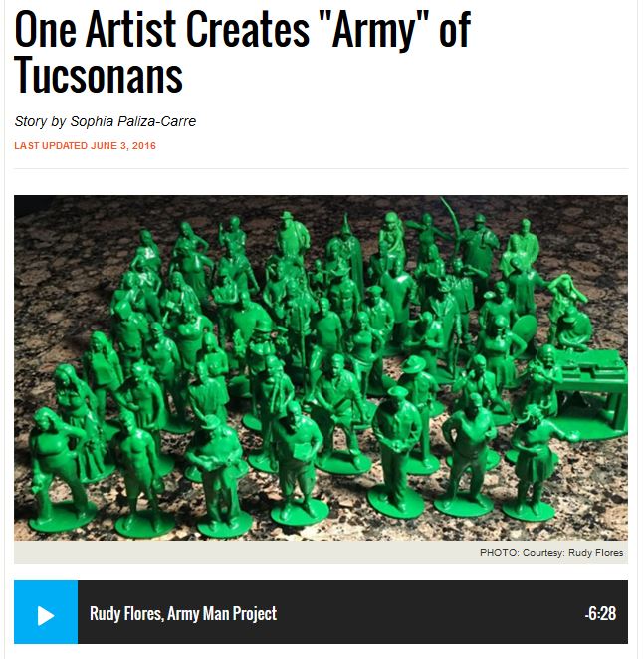
Task: Click the "Army" of Tucsonans headline
Action: [x=242, y=53]
